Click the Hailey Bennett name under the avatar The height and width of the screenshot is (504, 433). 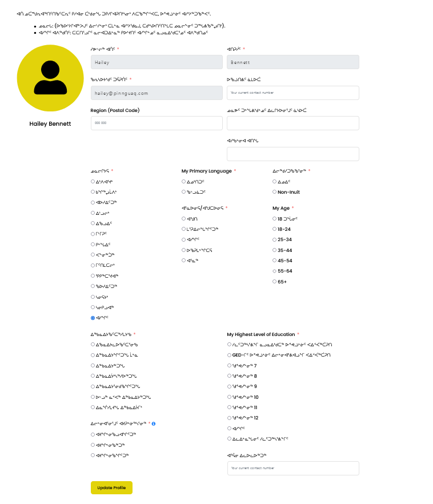(50, 124)
